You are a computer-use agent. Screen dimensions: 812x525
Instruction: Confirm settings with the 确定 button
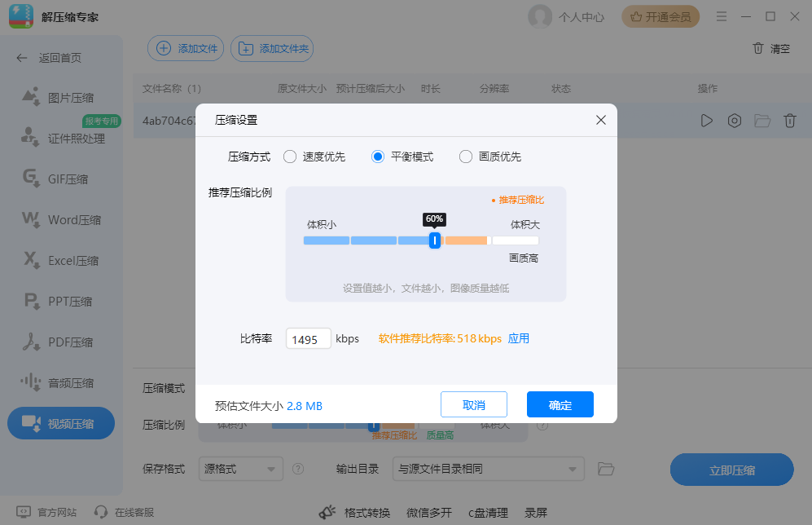560,404
